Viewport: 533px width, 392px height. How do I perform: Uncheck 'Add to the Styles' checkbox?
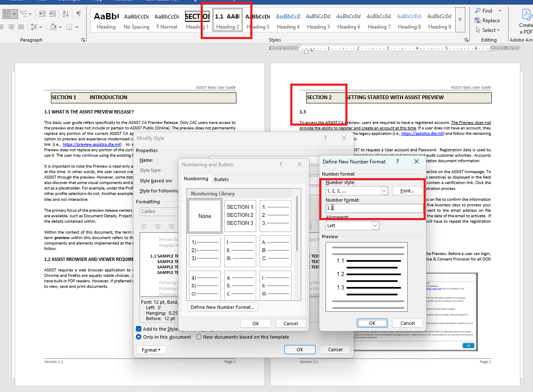click(138, 329)
